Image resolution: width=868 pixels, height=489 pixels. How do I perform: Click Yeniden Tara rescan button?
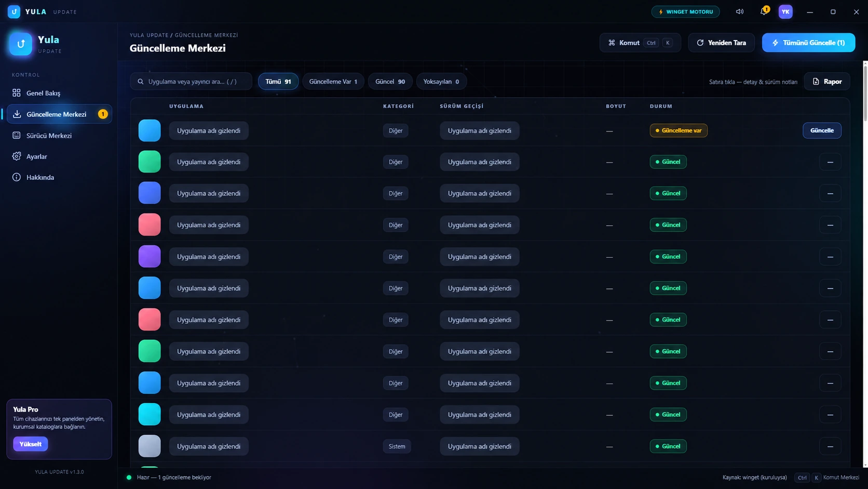pyautogui.click(x=721, y=43)
